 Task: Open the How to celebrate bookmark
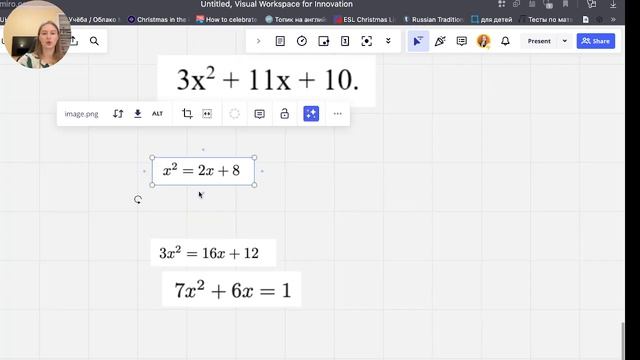[x=227, y=19]
